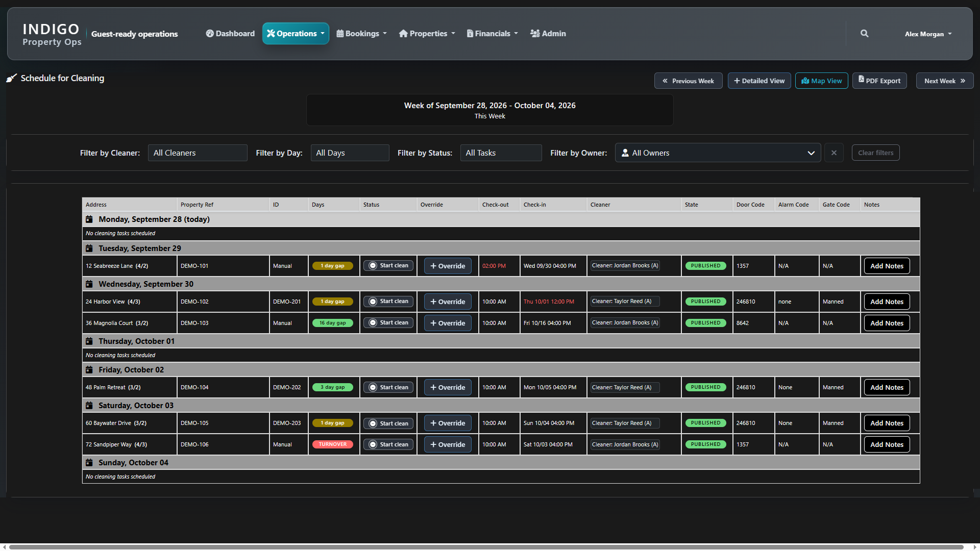
Task: Go to Next Week
Action: [945, 81]
